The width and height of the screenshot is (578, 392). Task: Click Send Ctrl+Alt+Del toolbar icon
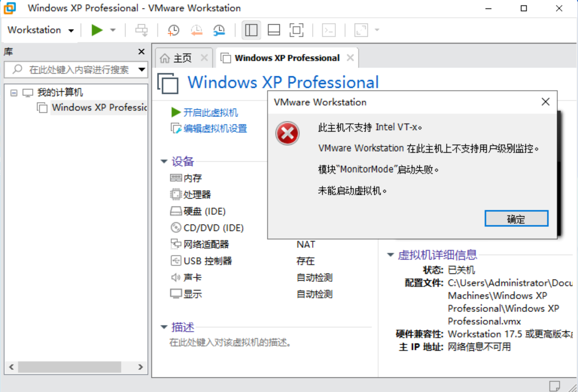(x=141, y=30)
